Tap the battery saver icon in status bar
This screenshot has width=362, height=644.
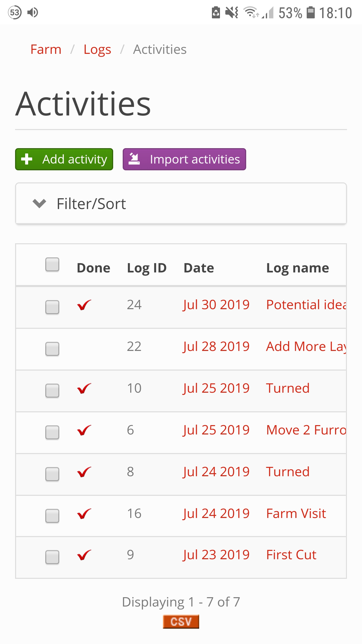coord(216,13)
